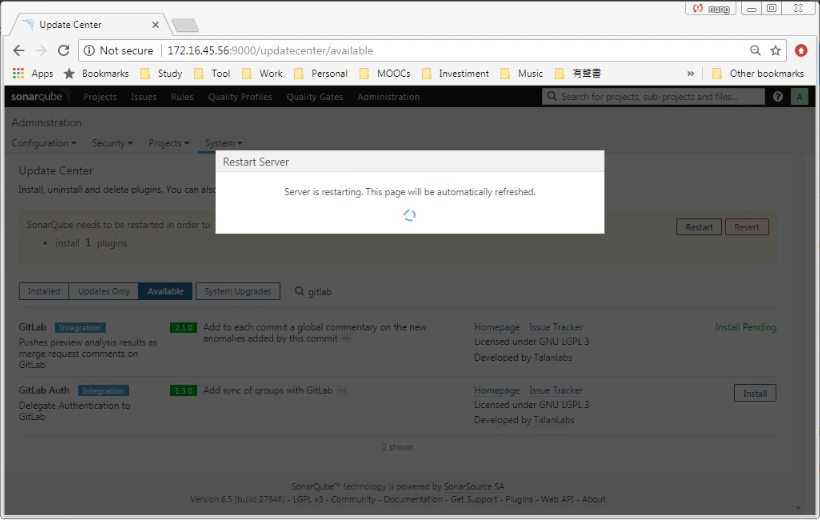The width and height of the screenshot is (820, 520).
Task: Open Quality Gates in navigation
Action: pyautogui.click(x=315, y=97)
